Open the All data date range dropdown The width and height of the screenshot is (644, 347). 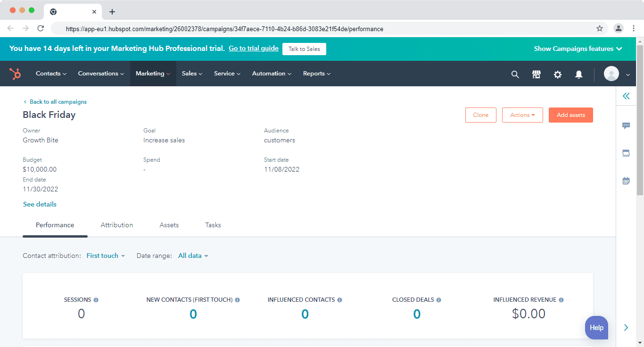[x=192, y=256]
